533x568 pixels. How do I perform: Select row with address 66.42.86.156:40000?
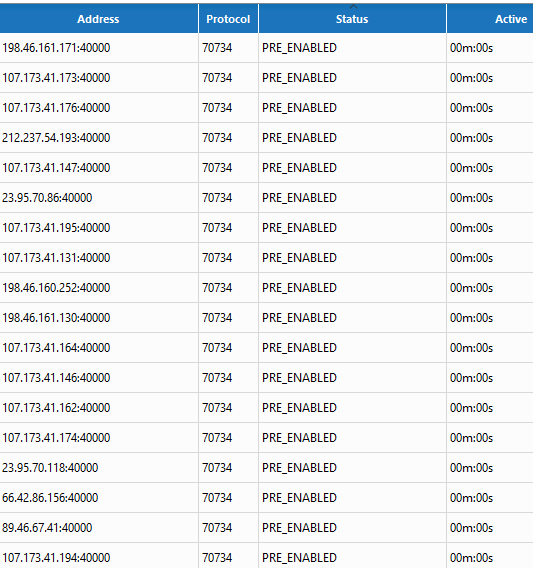[x=266, y=498]
